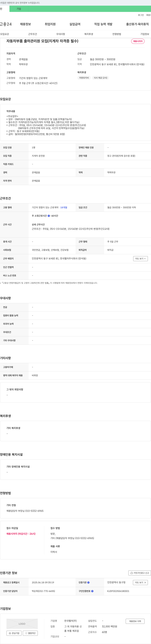Click the company name 한국펠저(주)
This screenshot has width=151, height=644.
tap(70, 621)
